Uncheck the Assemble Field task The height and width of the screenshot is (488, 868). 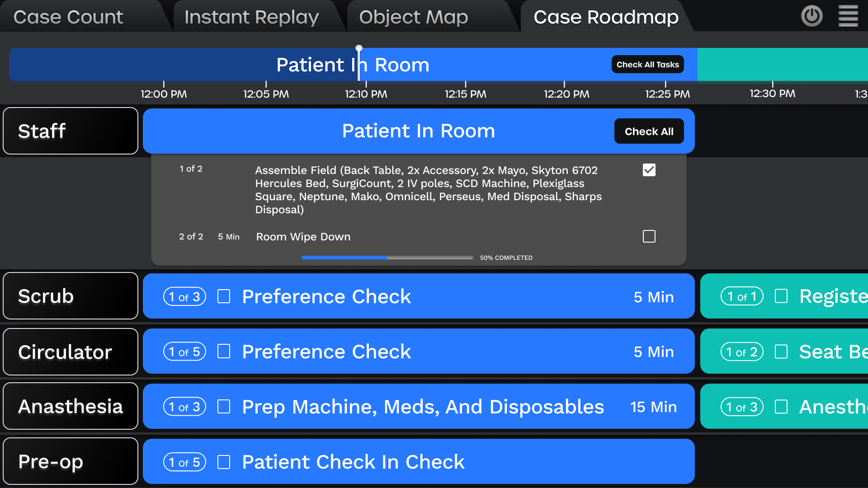pyautogui.click(x=649, y=170)
